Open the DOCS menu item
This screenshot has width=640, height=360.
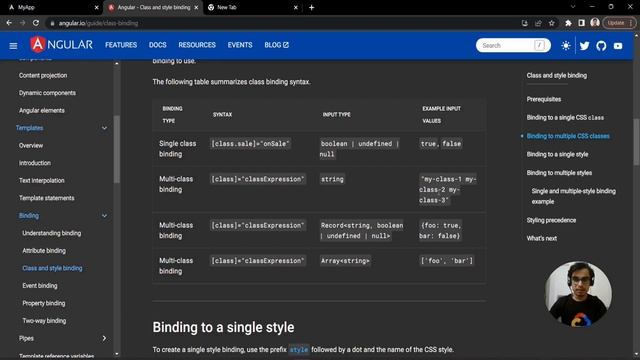[158, 45]
